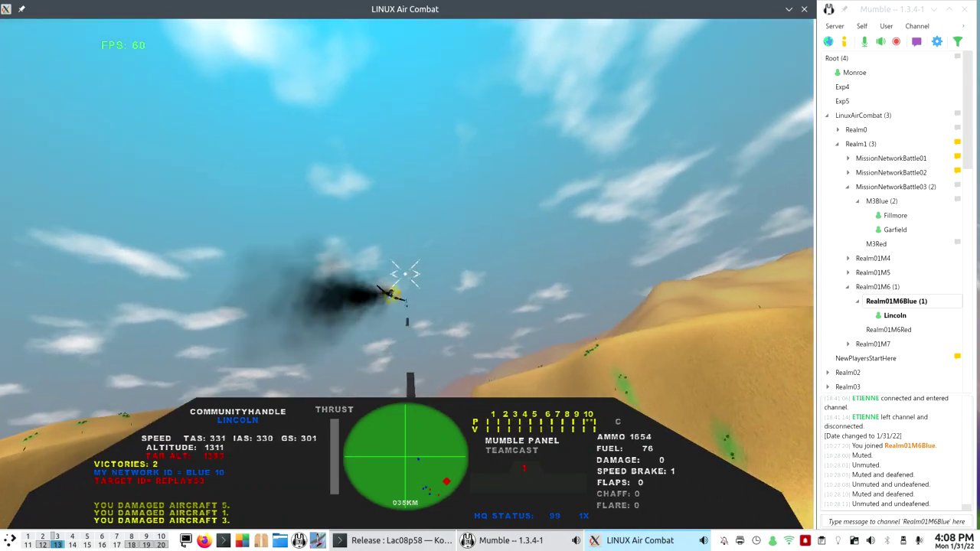
Task: Switch to the Release : Lac08p58 Konsole task
Action: coord(392,540)
